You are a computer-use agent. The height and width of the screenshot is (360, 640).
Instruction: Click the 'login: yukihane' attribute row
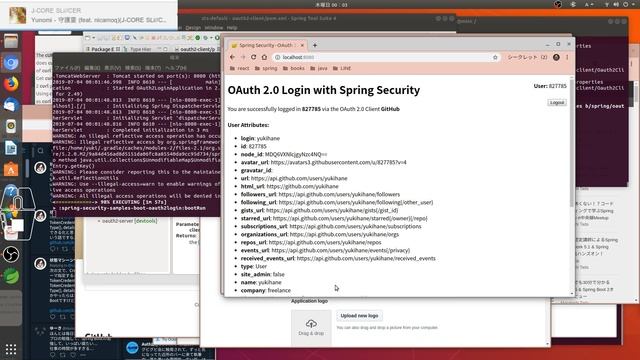click(260, 138)
